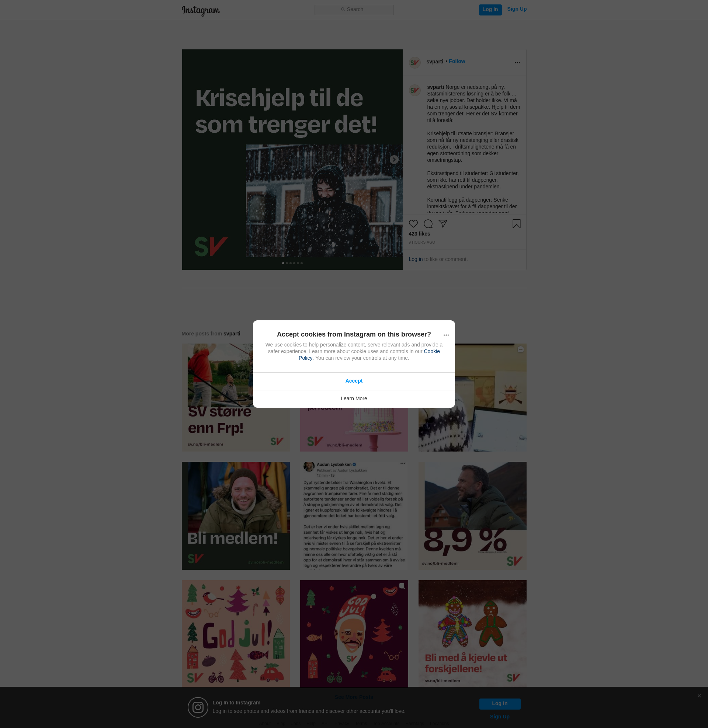Like the post with heart icon
Viewport: 708px width, 728px height.
413,224
